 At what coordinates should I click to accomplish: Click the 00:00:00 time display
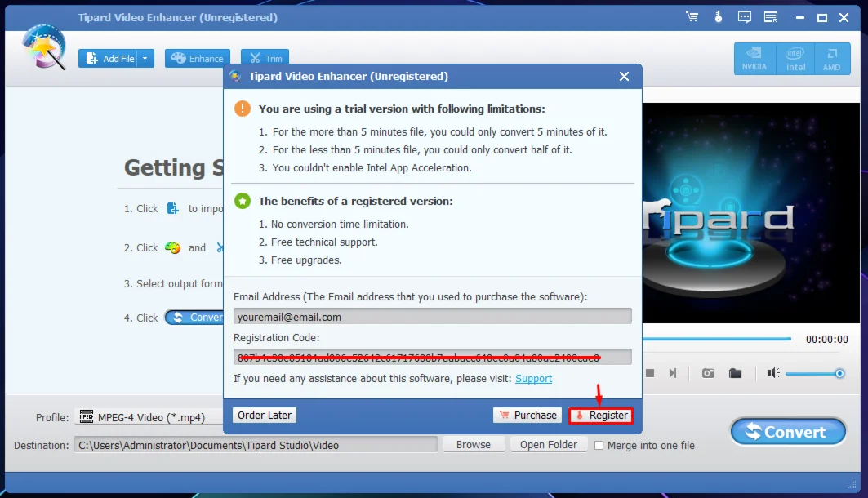(x=826, y=339)
